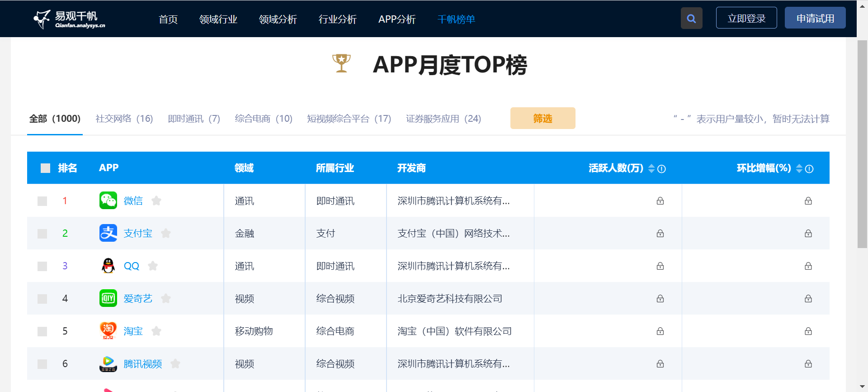Click the 申请试用 button
This screenshot has height=392, width=868.
[x=815, y=18]
